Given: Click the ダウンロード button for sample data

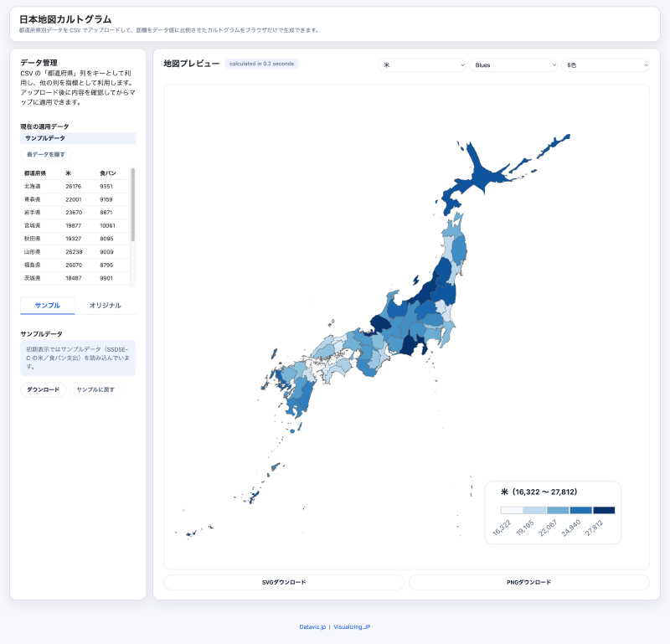Looking at the screenshot, I should point(42,389).
